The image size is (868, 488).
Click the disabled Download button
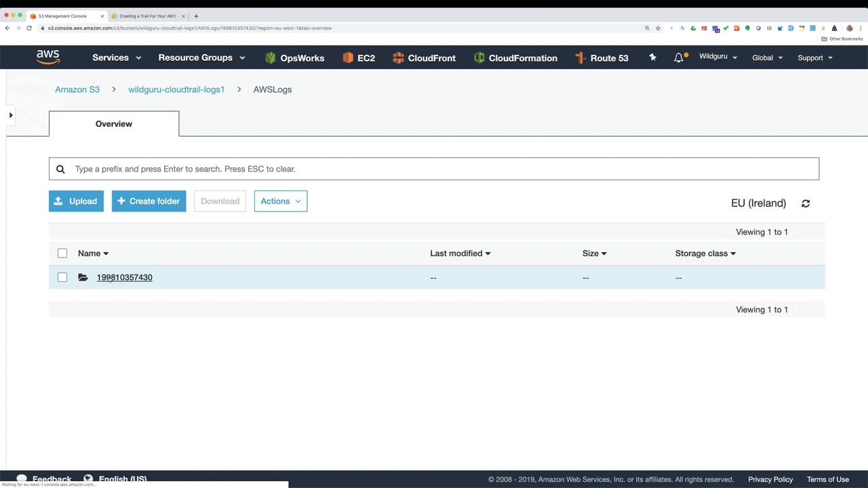tap(220, 201)
